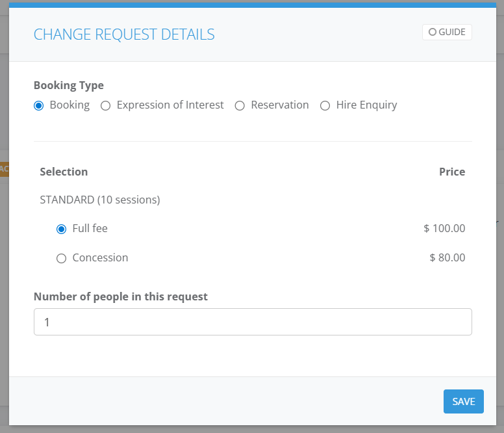Click the "Full fee" option label text
The width and height of the screenshot is (504, 433).
click(90, 228)
